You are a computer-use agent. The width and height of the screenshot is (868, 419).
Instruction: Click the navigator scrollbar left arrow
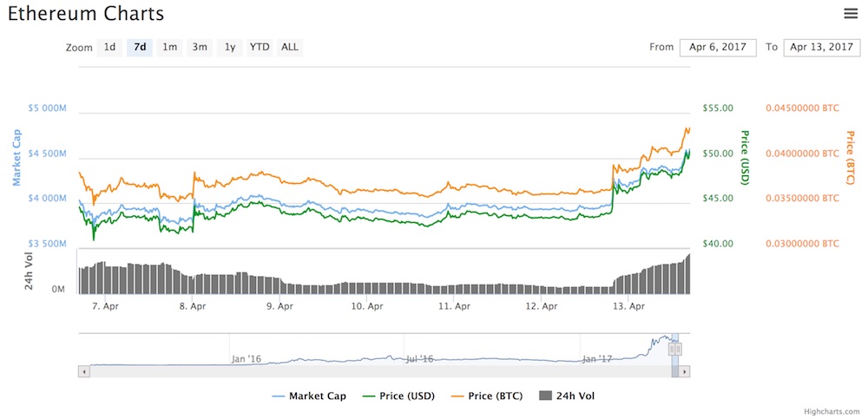84,372
